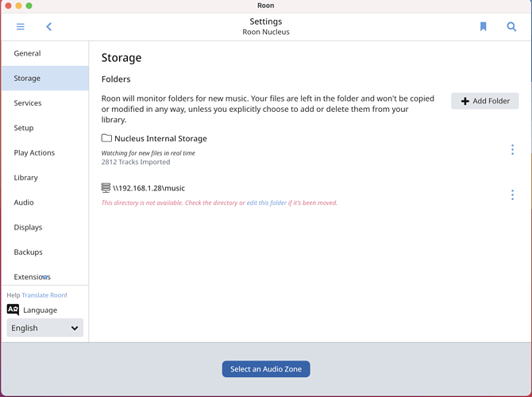The height and width of the screenshot is (397, 532).
Task: Open the Translate Roon link
Action: 44,295
